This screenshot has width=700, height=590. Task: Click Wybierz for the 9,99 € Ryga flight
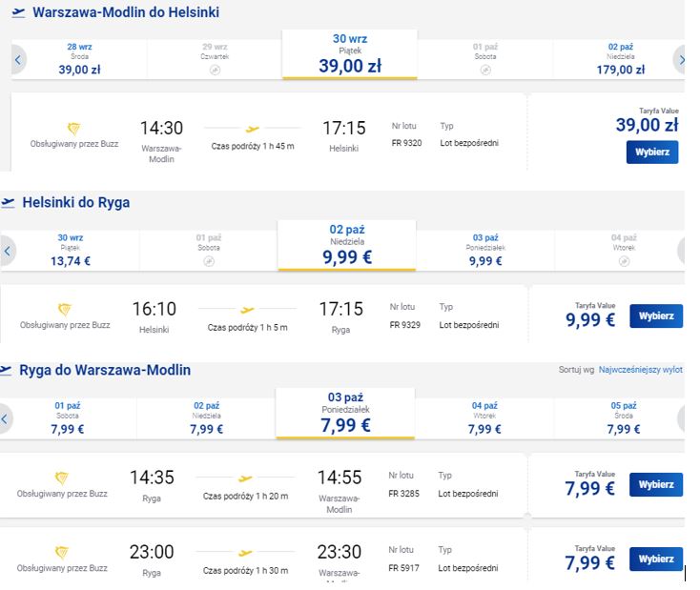(x=656, y=316)
